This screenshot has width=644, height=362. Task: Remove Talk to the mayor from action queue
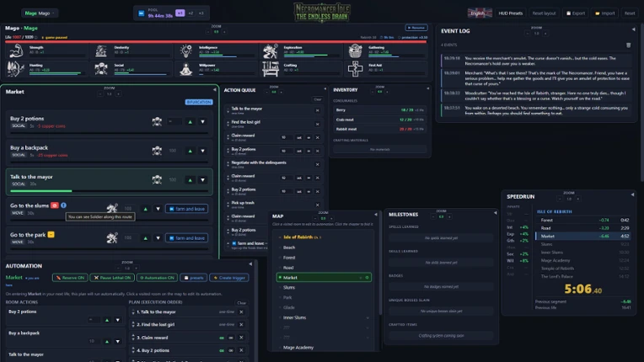click(x=318, y=110)
